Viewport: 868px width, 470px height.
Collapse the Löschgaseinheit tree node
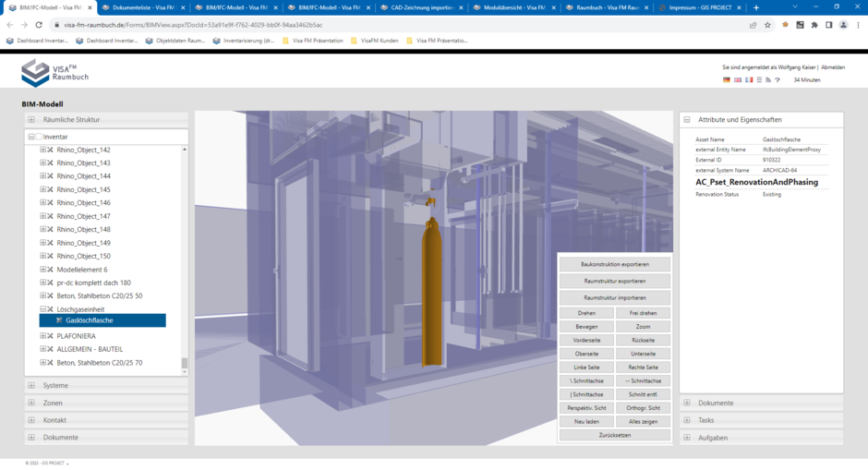[x=42, y=309]
